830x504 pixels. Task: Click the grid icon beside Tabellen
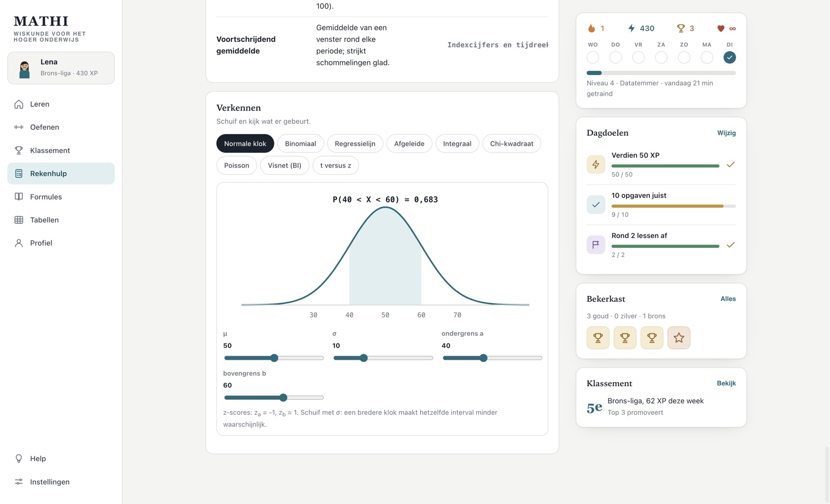19,220
